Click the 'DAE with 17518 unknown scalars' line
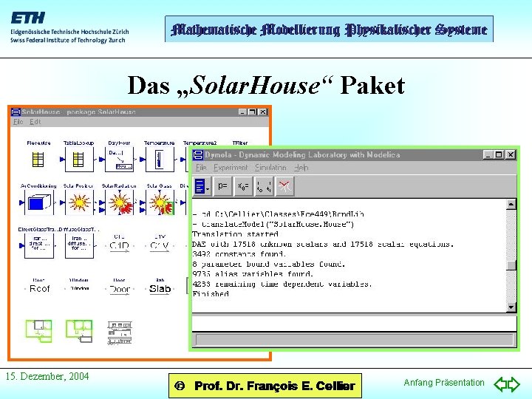This screenshot has width=532, height=399. point(323,245)
